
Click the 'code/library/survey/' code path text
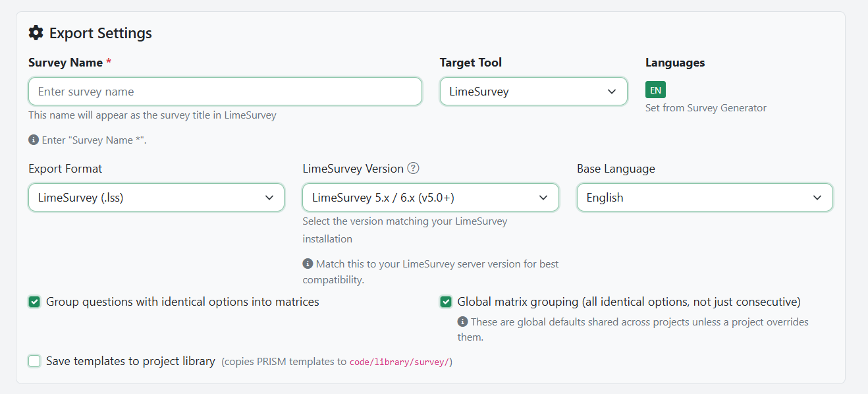click(x=399, y=362)
